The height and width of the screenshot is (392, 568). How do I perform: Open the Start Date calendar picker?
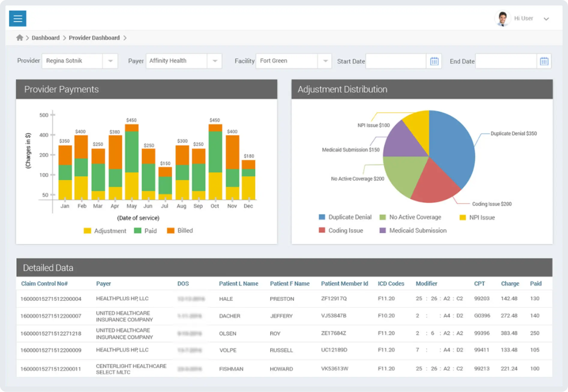pos(434,61)
